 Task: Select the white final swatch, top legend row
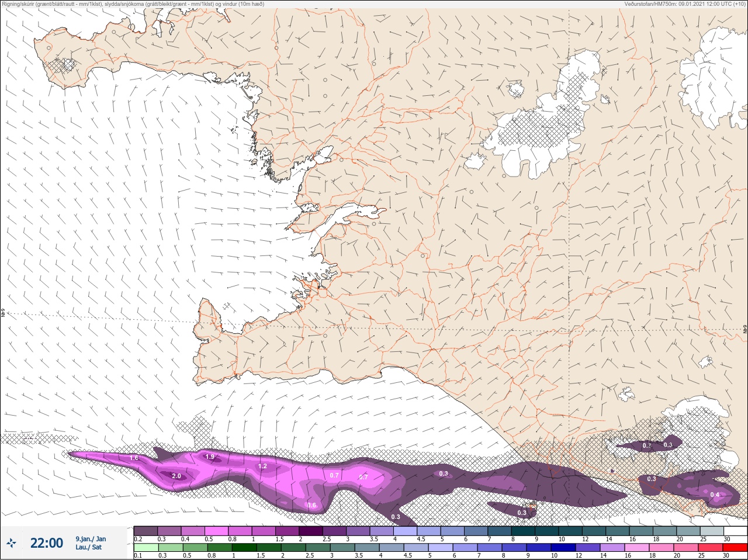(x=735, y=531)
